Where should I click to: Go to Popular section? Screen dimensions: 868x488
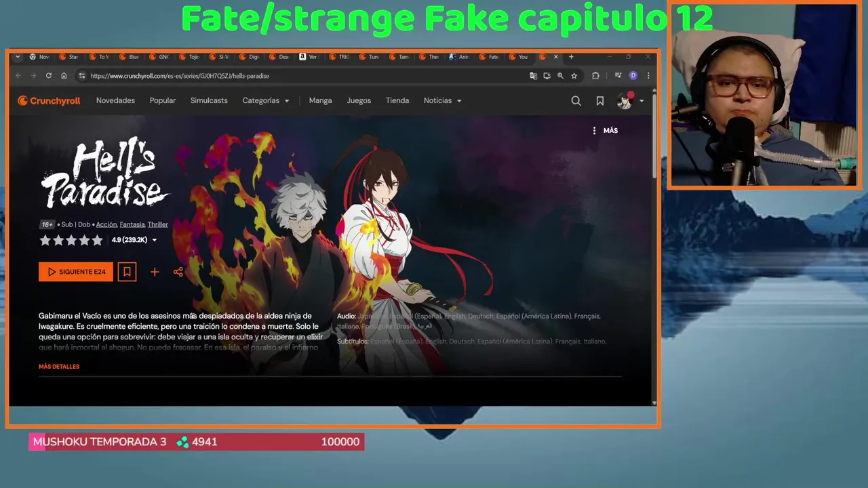click(163, 101)
